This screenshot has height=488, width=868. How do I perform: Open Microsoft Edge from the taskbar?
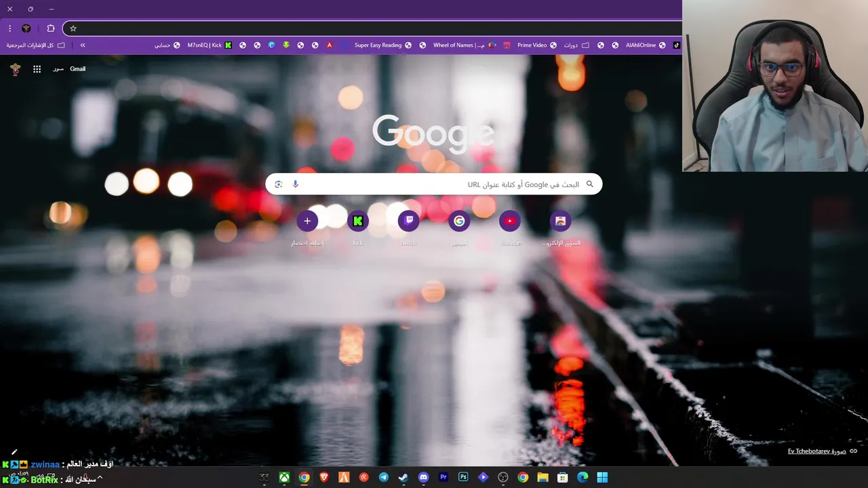pyautogui.click(x=583, y=477)
